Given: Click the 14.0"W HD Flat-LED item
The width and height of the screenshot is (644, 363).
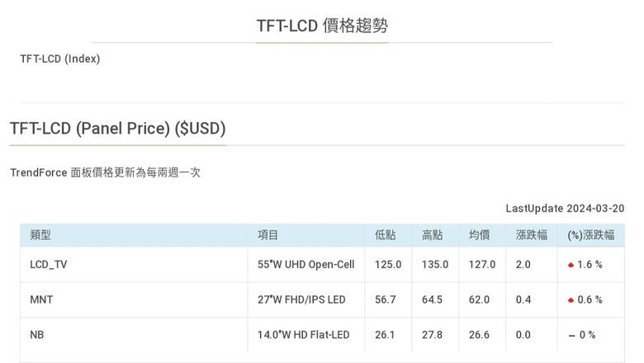Looking at the screenshot, I should tap(304, 335).
